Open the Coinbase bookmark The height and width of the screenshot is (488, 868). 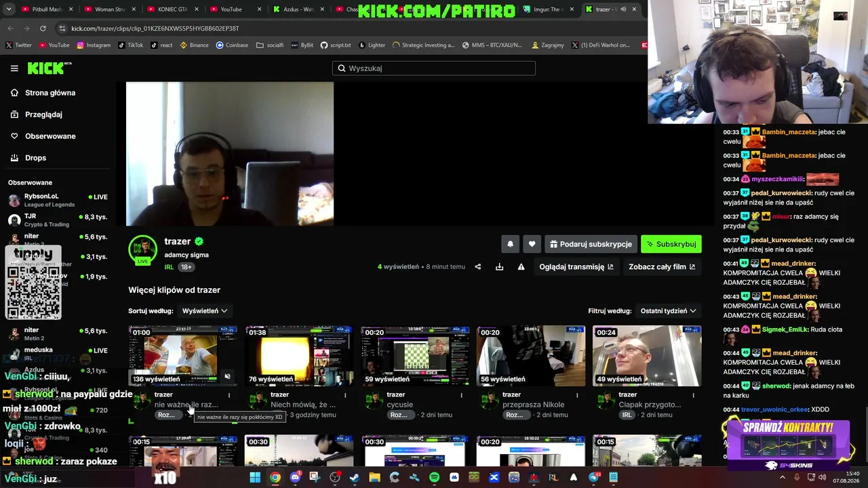232,45
